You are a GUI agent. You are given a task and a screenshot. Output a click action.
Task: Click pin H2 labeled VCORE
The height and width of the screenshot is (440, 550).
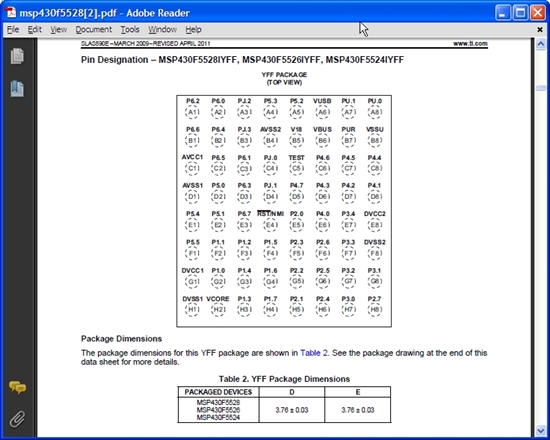click(218, 309)
